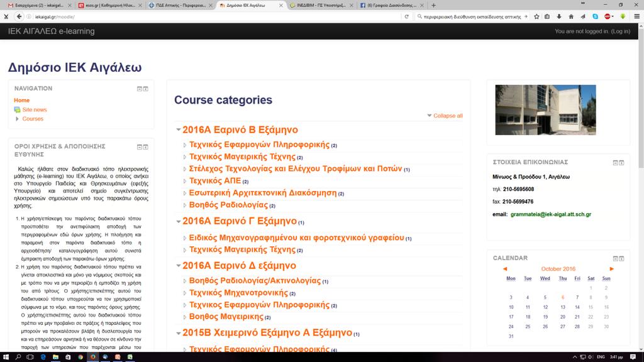Hide the ΟΡΟΙ ΧΡΗΣΗΣ block
The width and height of the screenshot is (644, 362).
coord(139,147)
